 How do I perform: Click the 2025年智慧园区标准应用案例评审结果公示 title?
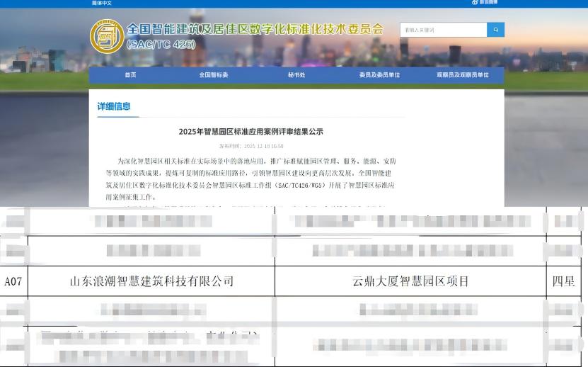pos(251,132)
